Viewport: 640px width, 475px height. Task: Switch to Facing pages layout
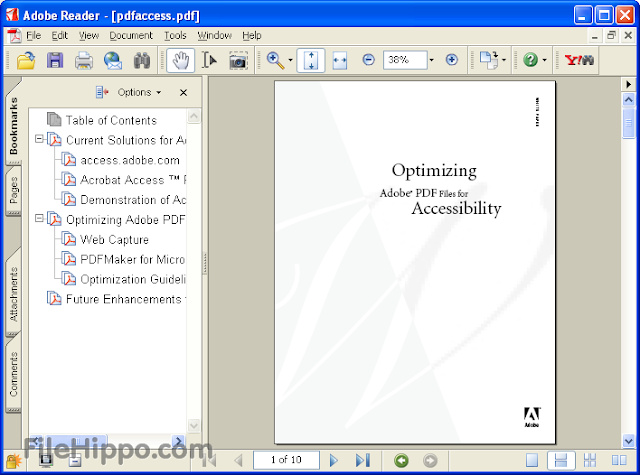[619, 460]
